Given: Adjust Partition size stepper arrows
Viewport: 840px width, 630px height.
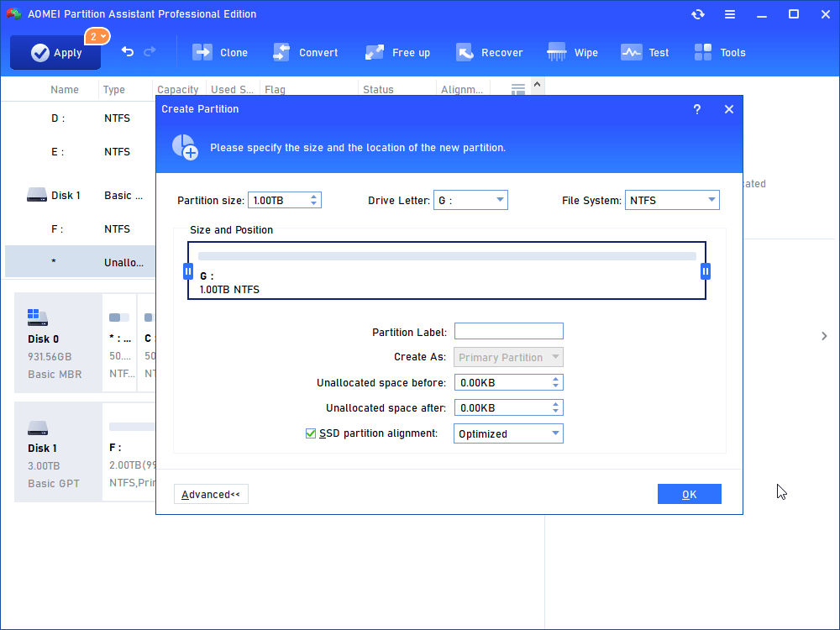Looking at the screenshot, I should tap(314, 201).
